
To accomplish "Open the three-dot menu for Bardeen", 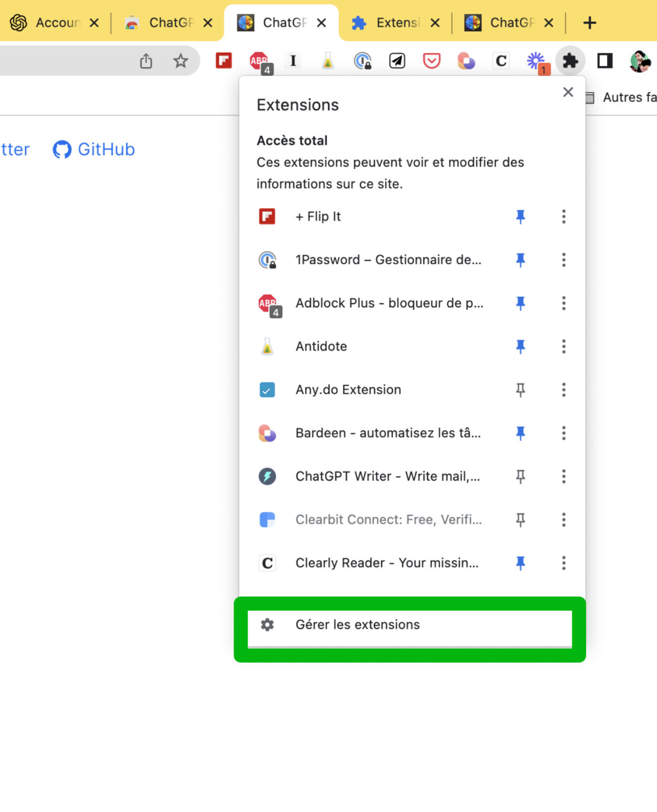I will 563,433.
